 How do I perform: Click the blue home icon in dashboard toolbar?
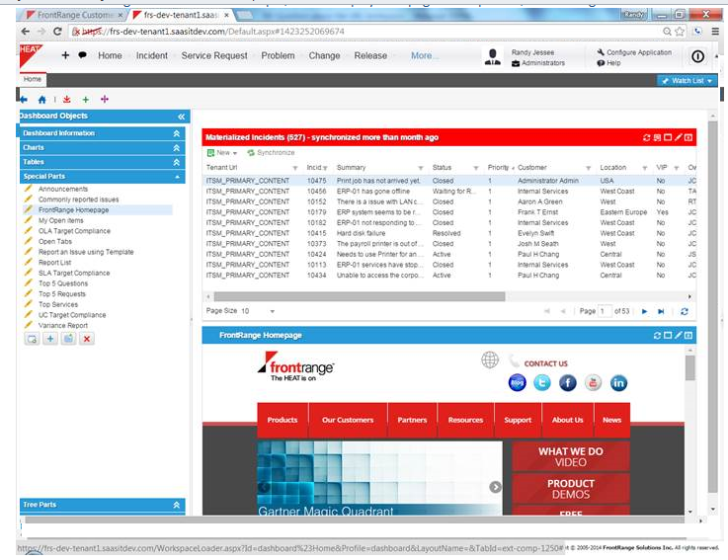(41, 100)
